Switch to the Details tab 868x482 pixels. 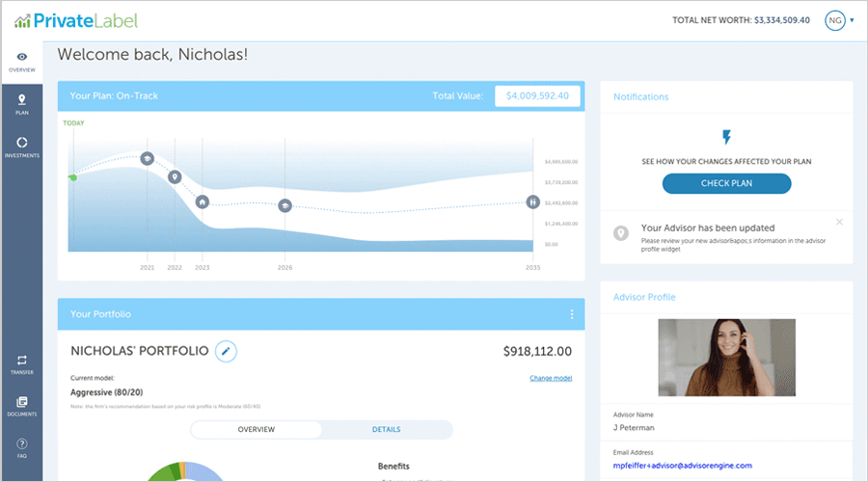pos(386,429)
